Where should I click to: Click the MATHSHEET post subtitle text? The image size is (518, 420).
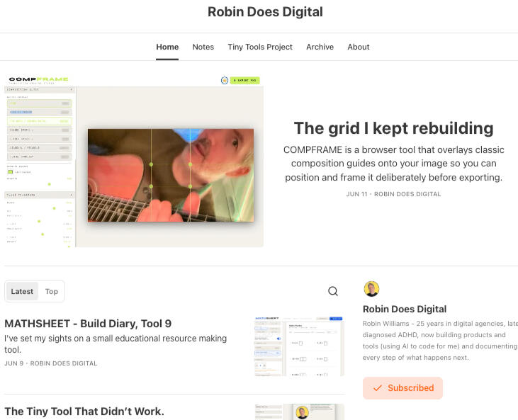pos(116,344)
